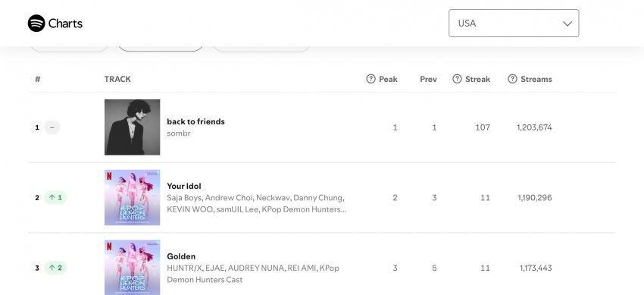644x295 pixels.
Task: Click the Streak column help icon
Action: (457, 79)
